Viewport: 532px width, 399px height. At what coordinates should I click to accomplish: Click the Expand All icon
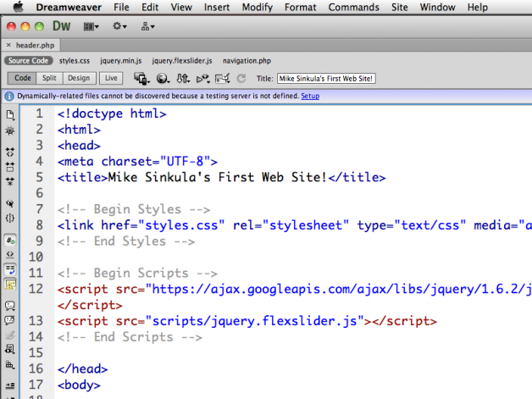pyautogui.click(x=10, y=181)
